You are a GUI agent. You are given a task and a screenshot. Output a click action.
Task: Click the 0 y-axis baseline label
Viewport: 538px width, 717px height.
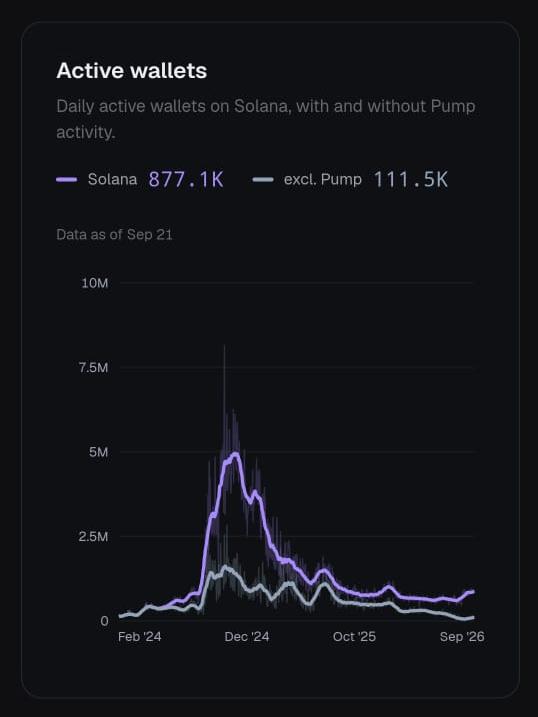click(104, 621)
